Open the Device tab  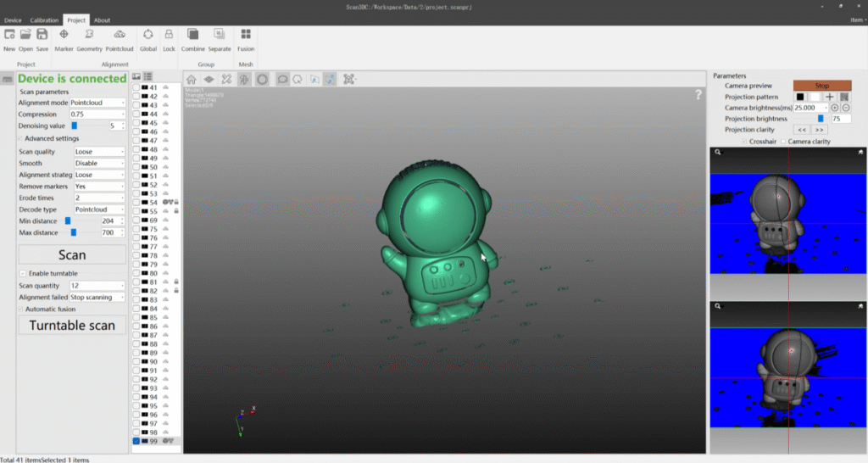(x=13, y=20)
